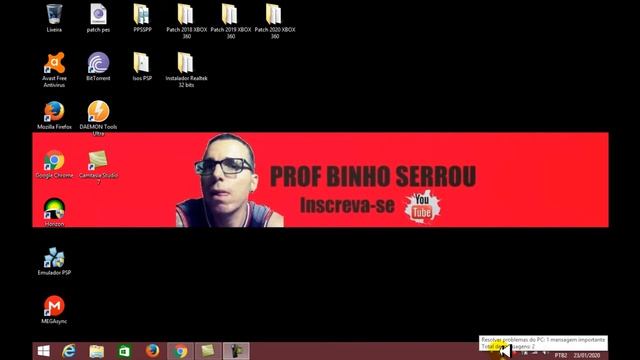Viewport: 640px width, 360px height.
Task: Open the Windows Start button
Action: (43, 351)
